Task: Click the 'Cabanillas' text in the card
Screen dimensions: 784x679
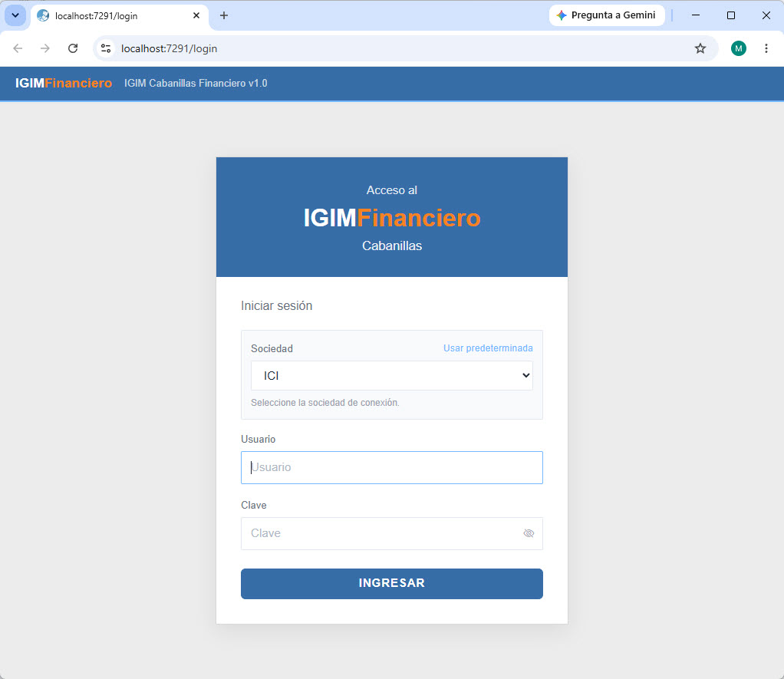Action: [x=391, y=246]
